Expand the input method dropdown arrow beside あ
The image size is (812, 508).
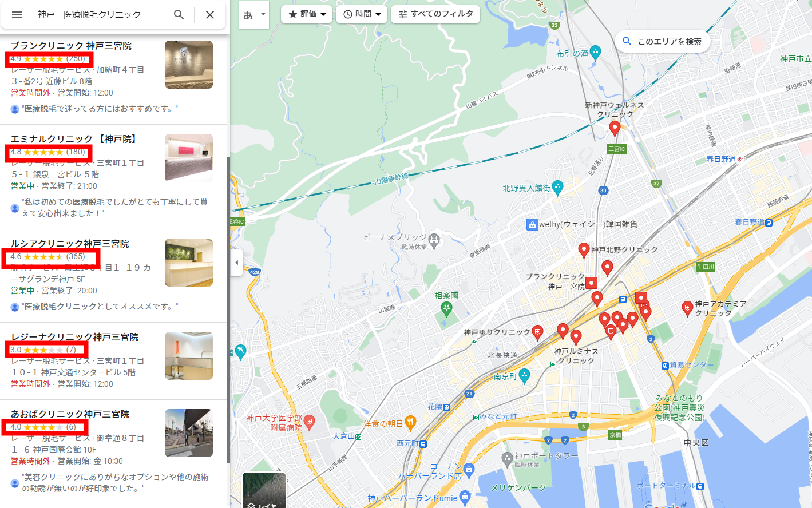coord(263,14)
